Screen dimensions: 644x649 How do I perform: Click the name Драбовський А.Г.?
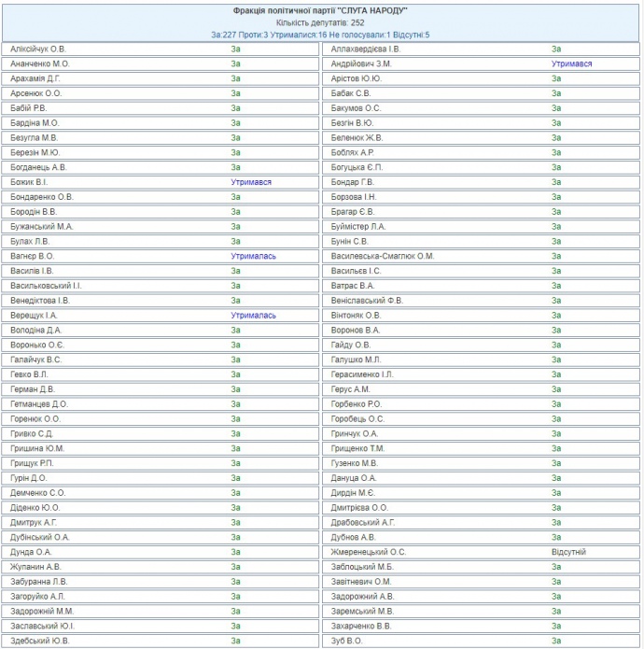click(363, 522)
